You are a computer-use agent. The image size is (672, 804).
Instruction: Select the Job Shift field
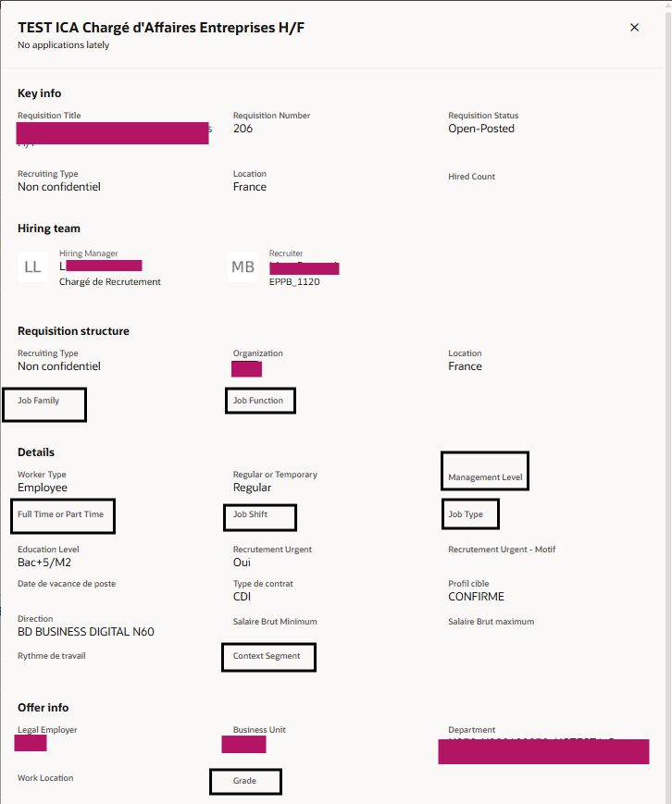pos(259,517)
